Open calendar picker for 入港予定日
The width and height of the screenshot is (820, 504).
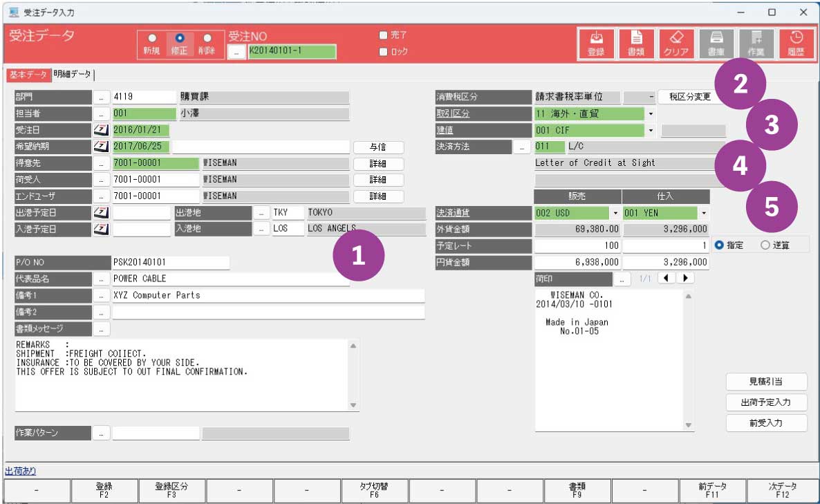click(101, 229)
